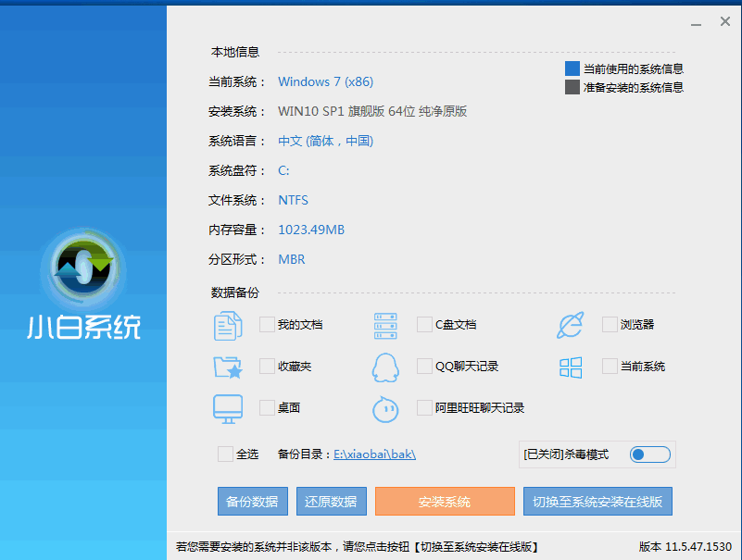Viewport: 742px width, 560px height.
Task: Start install with 安装系统 button
Action: click(445, 502)
